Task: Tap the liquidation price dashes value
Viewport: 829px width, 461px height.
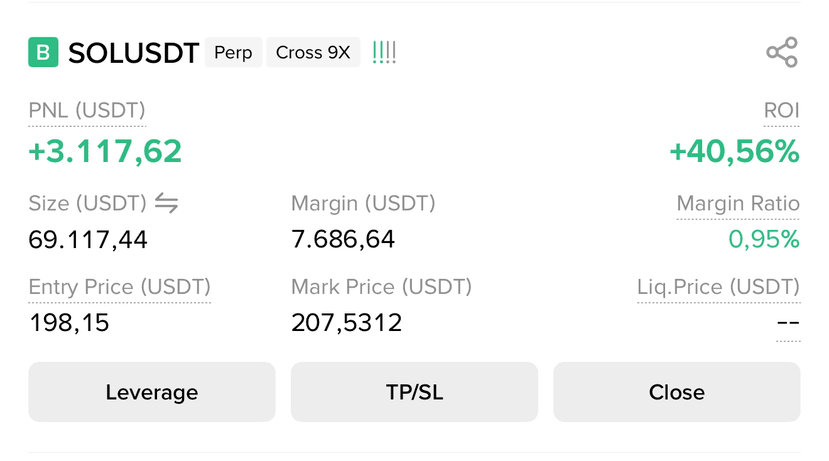Action: (788, 322)
